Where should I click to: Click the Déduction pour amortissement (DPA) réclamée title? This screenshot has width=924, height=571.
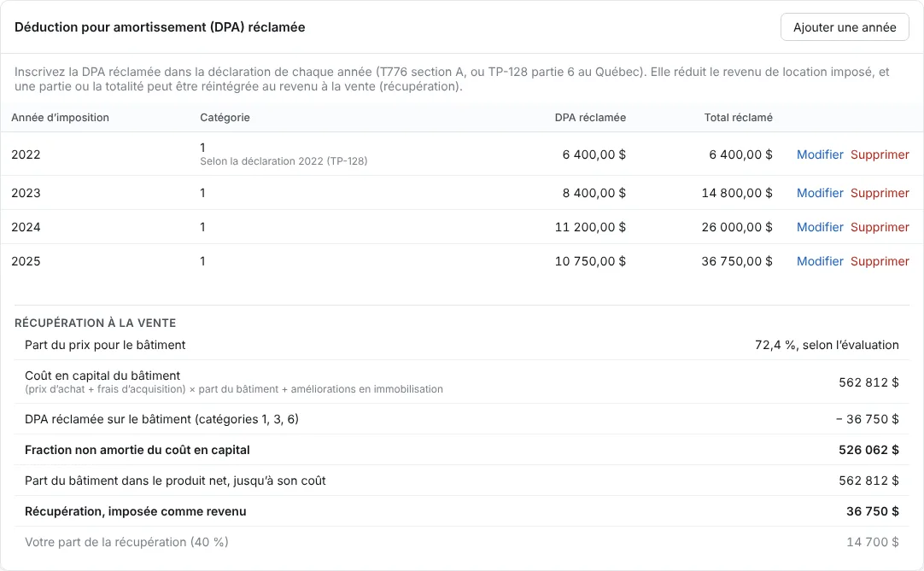click(160, 27)
